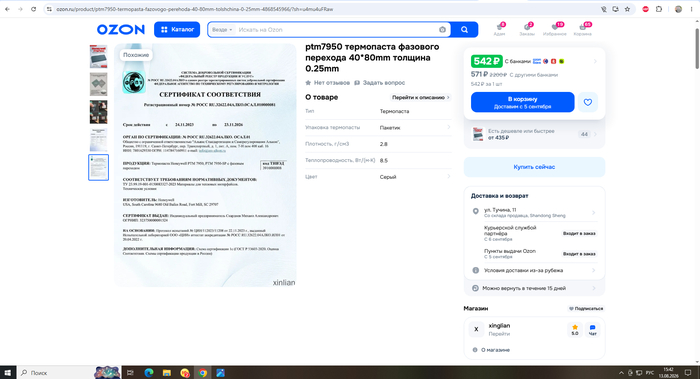Click Задать вопрос link

[379, 83]
